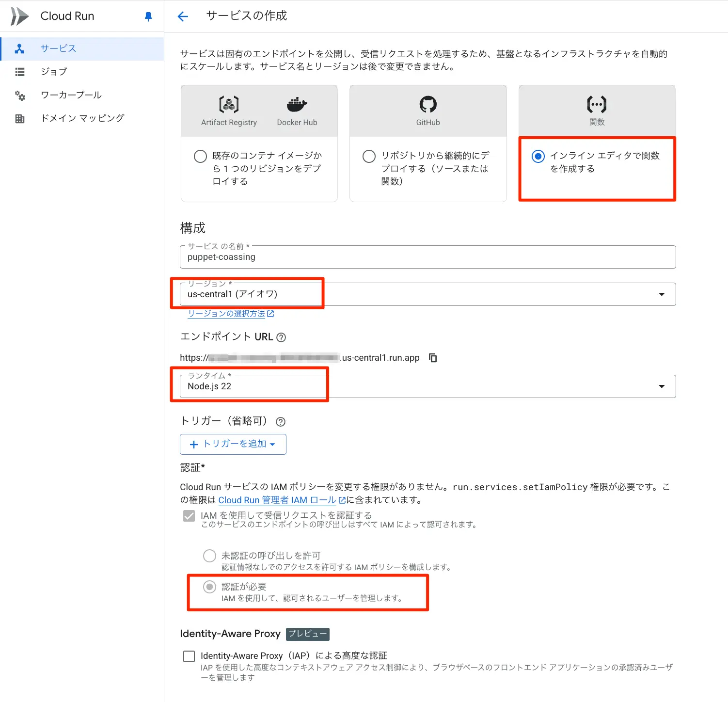Open ワーカープール in the sidebar
The width and height of the screenshot is (728, 702).
(82, 95)
